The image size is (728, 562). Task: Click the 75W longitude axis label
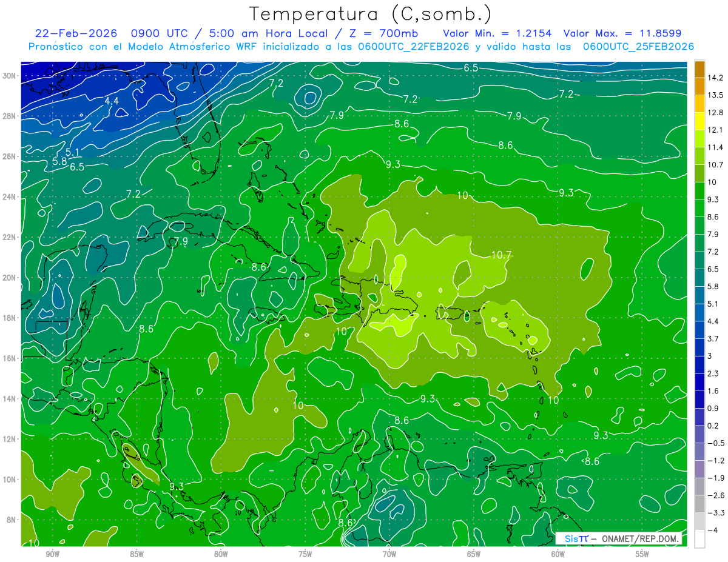[305, 554]
